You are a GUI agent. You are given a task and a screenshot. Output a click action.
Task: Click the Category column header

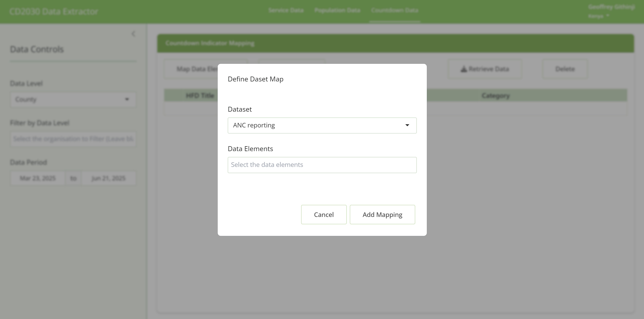click(x=495, y=96)
